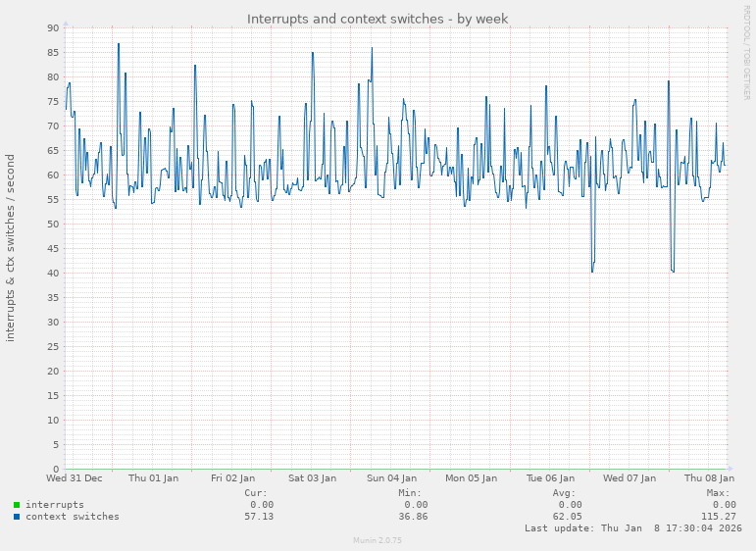
Task: Click the "Thu 08 Jan" date label
Action: click(x=708, y=478)
